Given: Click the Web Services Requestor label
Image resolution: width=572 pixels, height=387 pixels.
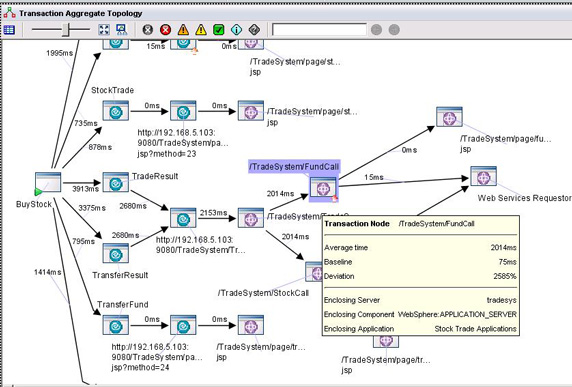Looking at the screenshot, I should click(x=525, y=198).
